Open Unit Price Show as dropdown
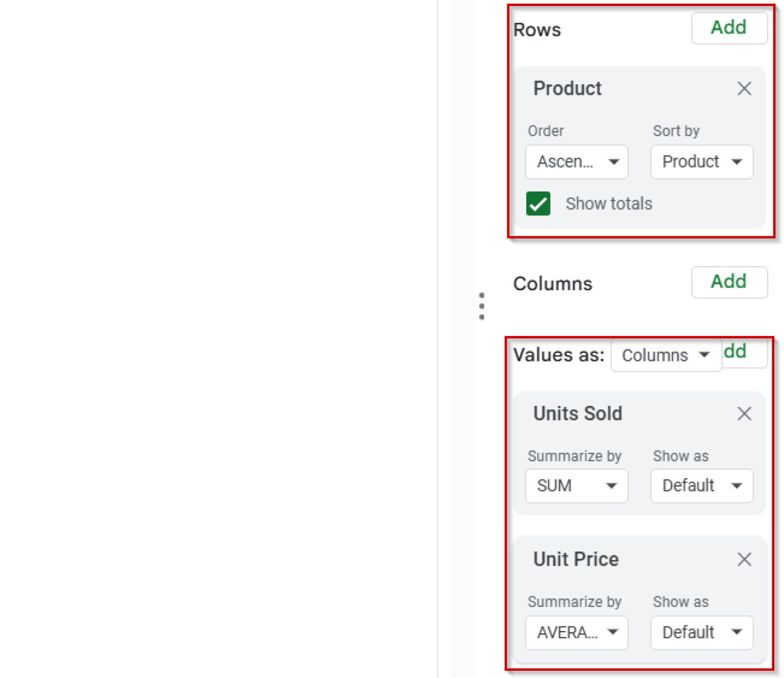 pyautogui.click(x=701, y=633)
